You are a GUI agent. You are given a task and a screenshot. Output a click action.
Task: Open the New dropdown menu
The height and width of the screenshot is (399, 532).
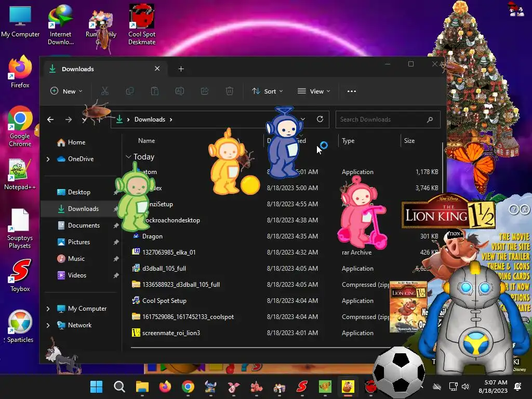click(x=66, y=91)
